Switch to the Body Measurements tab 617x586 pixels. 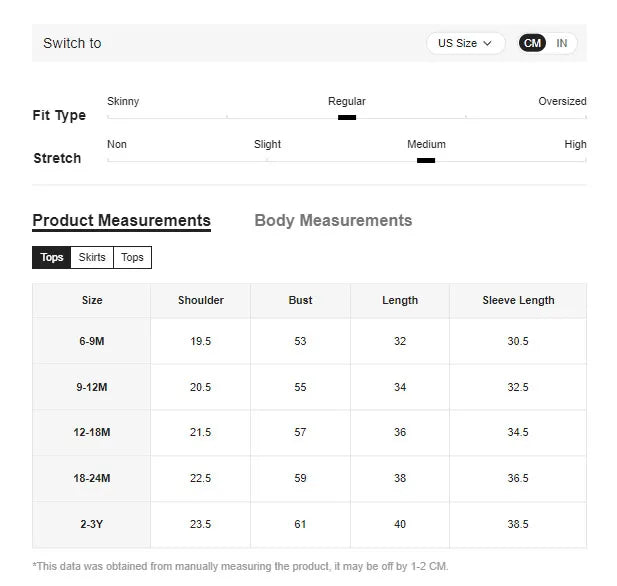coord(333,221)
